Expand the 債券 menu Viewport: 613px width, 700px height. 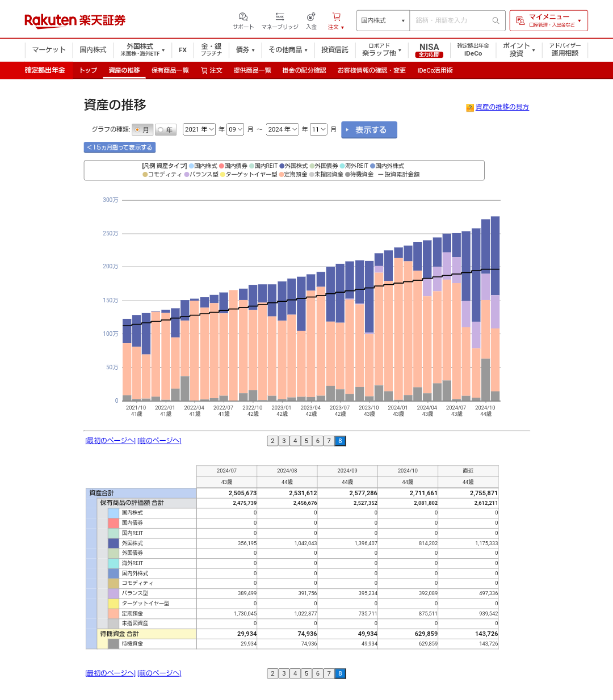coord(245,50)
